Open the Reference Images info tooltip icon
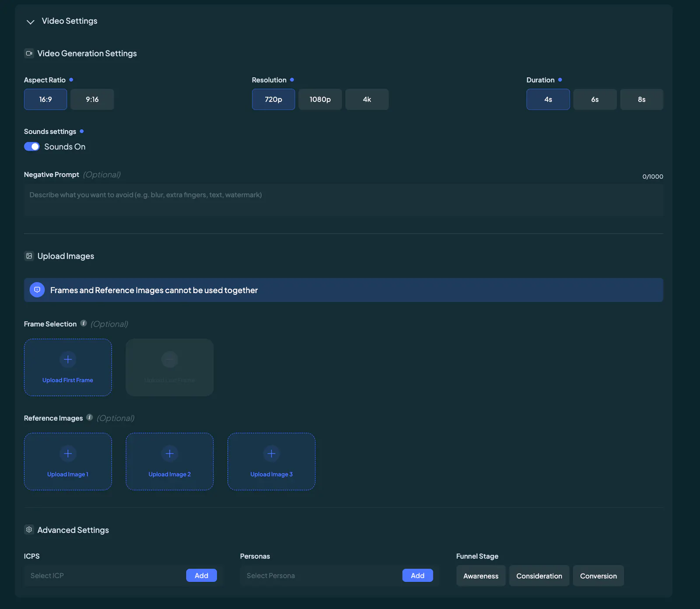 pos(90,417)
